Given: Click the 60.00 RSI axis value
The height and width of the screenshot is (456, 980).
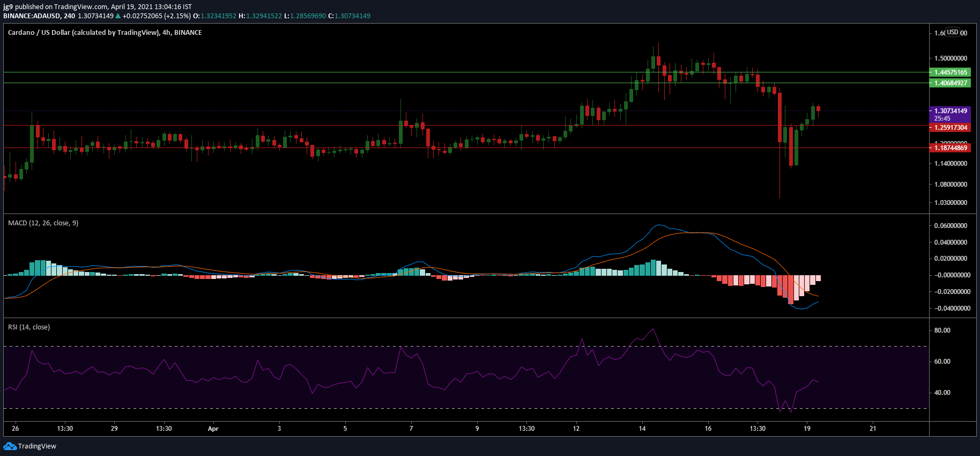Looking at the screenshot, I should tap(942, 362).
